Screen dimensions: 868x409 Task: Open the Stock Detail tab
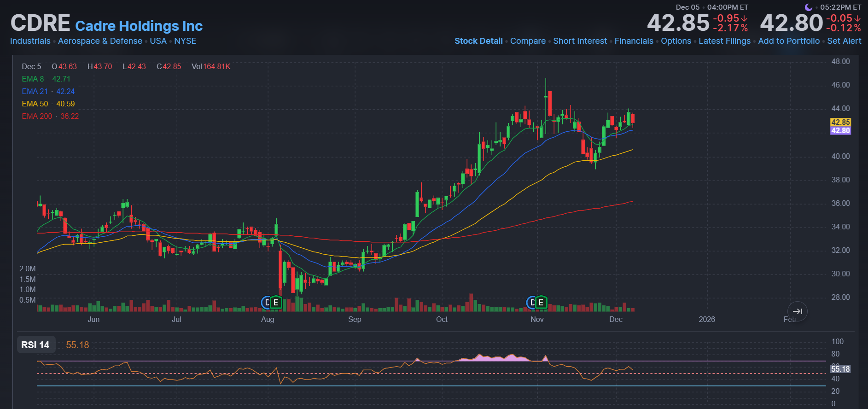tap(478, 41)
